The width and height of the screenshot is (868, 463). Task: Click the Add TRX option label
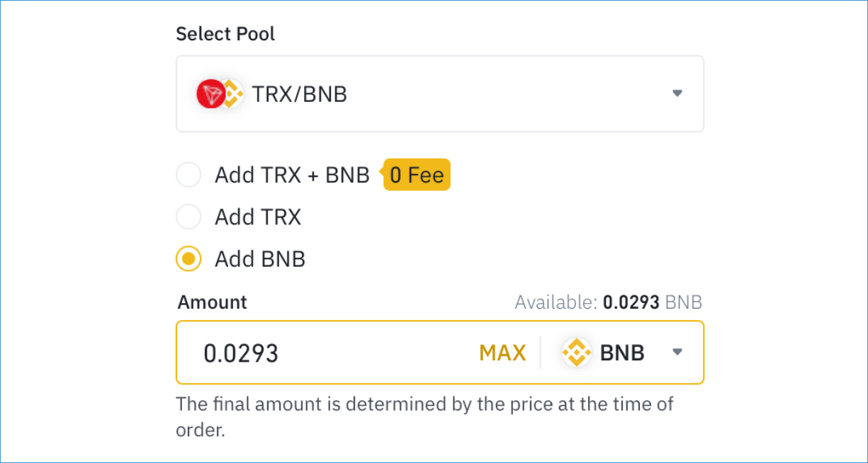[258, 217]
